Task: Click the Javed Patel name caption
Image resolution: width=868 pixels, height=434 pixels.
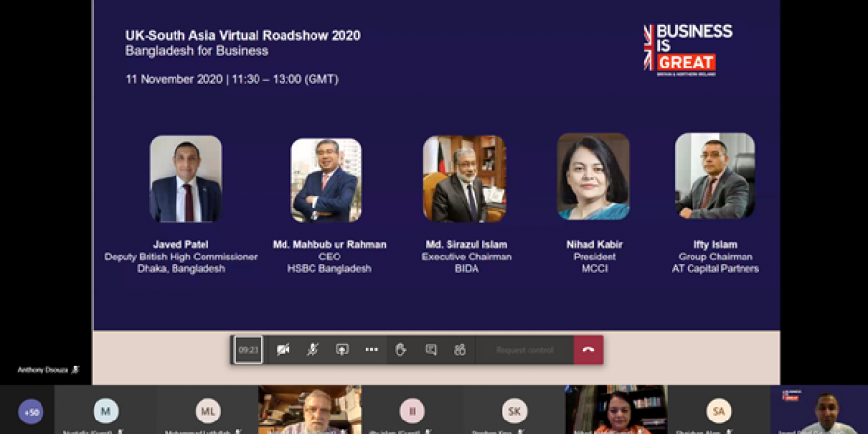Action: pyautogui.click(x=181, y=245)
